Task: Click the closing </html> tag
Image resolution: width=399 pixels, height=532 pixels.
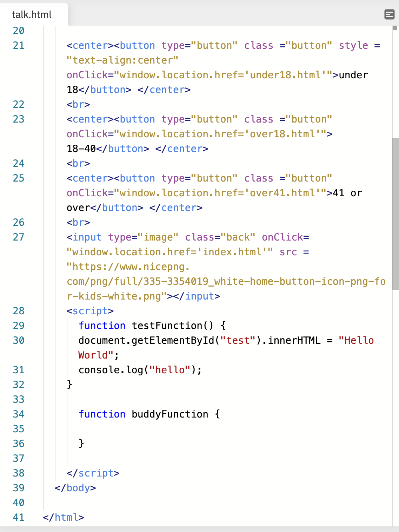Action: tap(64, 517)
